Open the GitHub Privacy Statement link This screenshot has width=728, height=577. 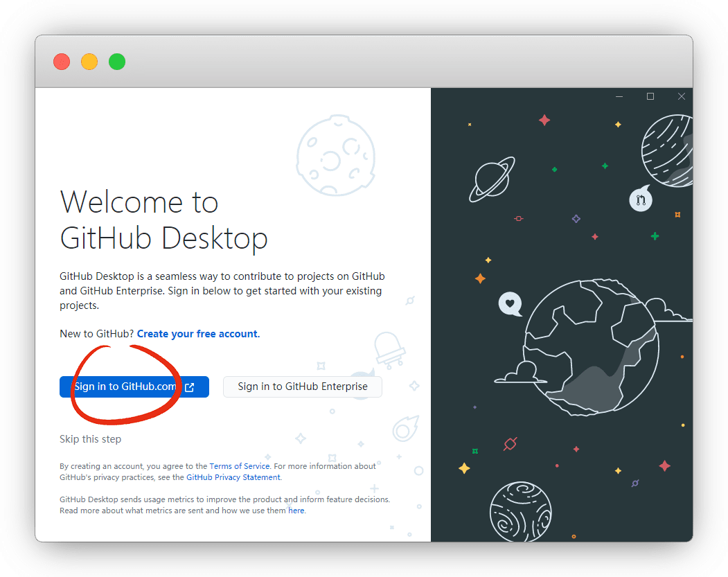233,477
